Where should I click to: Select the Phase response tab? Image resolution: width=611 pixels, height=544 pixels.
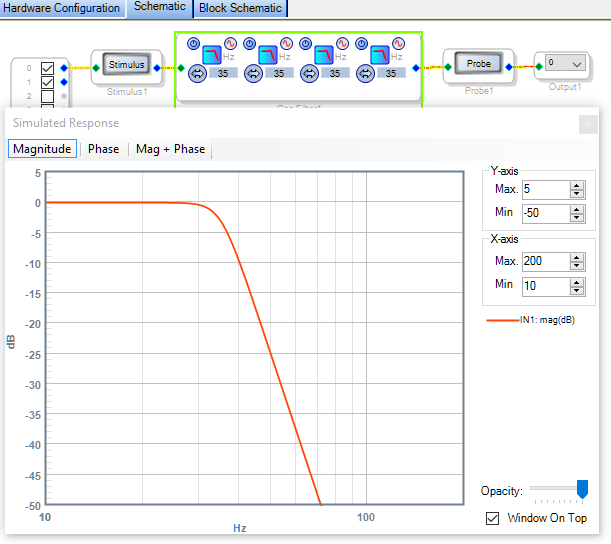[104, 149]
